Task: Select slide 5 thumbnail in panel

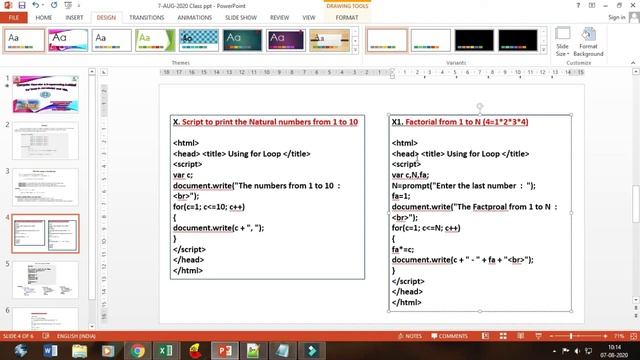Action: pyautogui.click(x=45, y=280)
